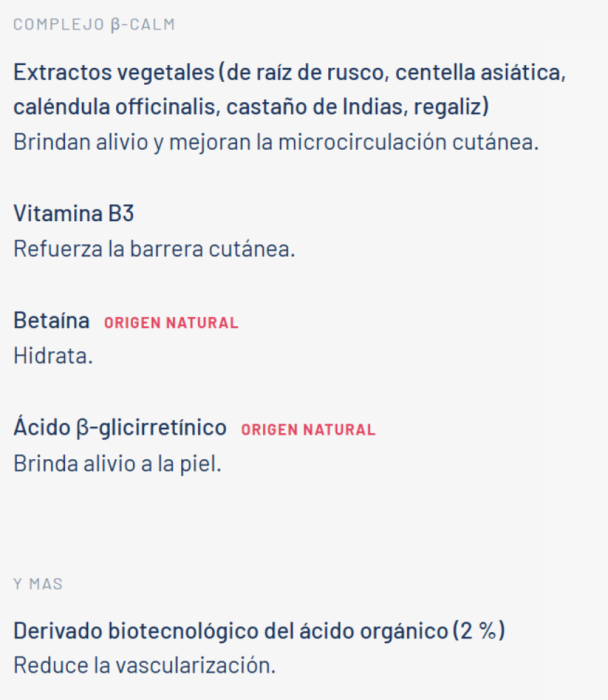
Task: Click the Refuerza la barrera cutánea text
Action: [155, 248]
